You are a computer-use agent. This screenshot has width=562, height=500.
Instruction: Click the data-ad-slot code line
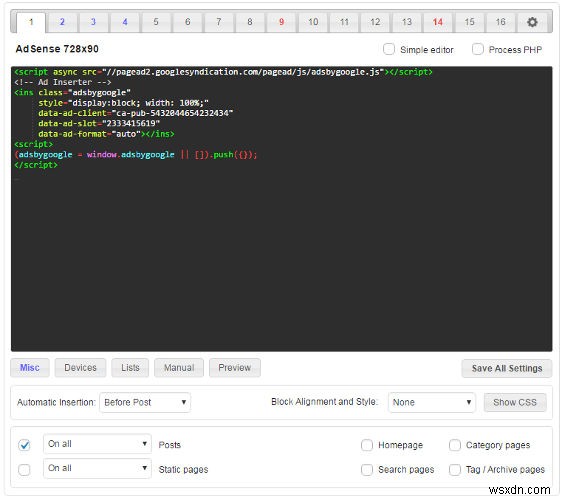pos(99,124)
